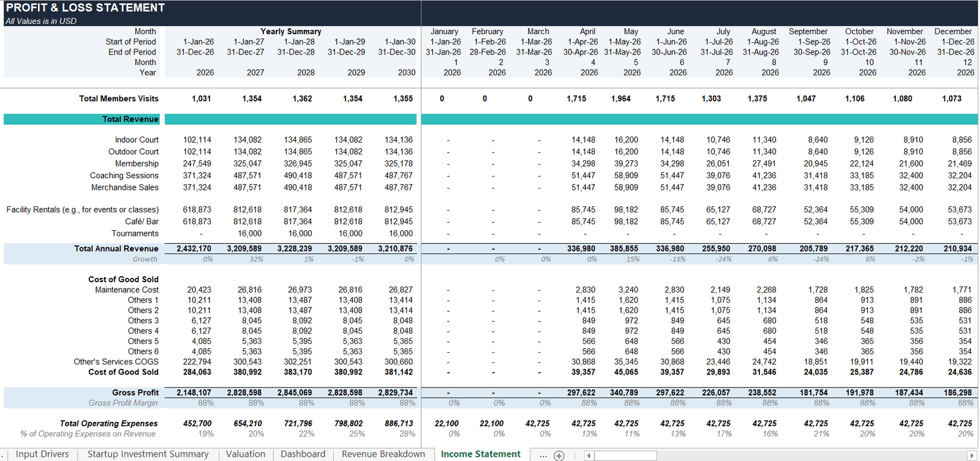Select the teal Total Revenue header
The image size is (980, 461).
click(x=130, y=119)
